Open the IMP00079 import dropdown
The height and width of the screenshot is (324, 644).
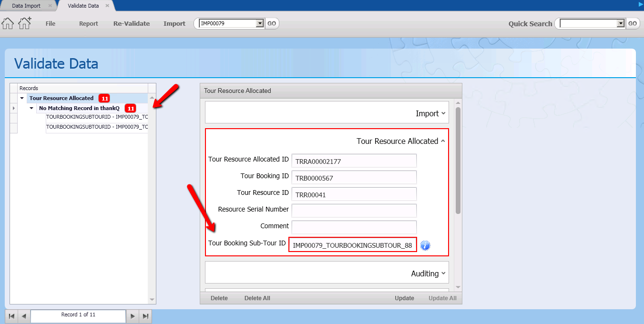coord(260,23)
